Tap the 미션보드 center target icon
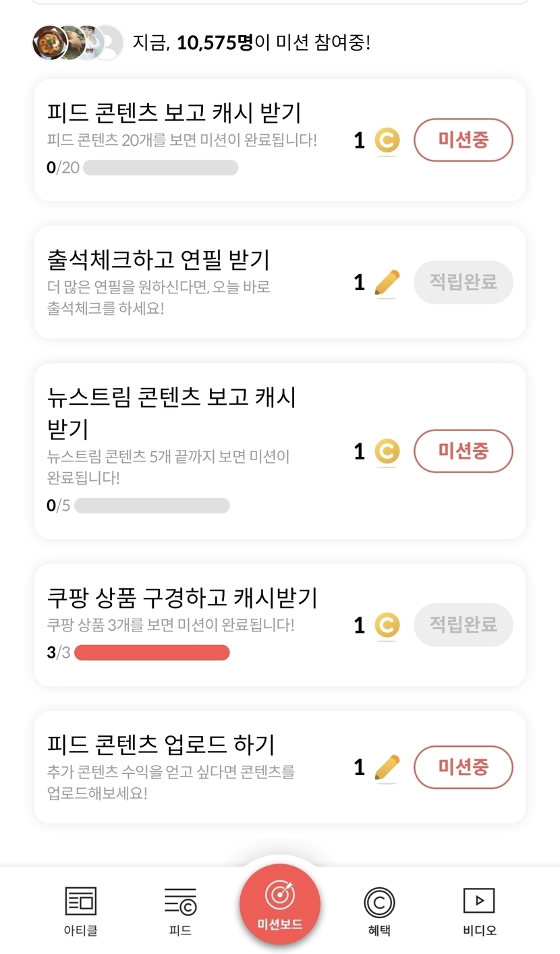 coord(279,896)
